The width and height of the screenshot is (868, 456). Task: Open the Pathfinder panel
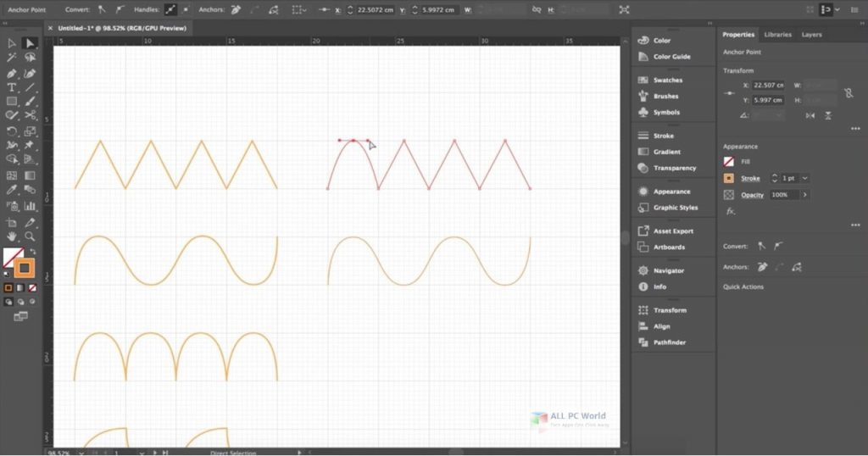669,342
